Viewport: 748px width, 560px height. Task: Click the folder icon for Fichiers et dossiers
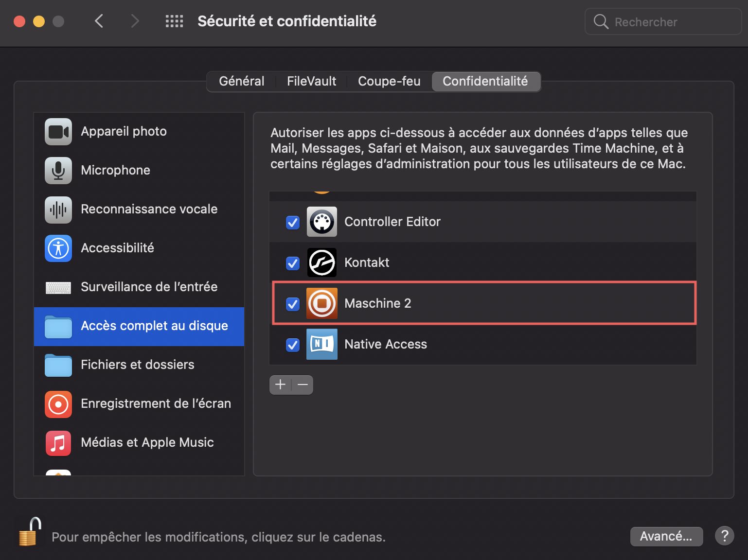(58, 365)
